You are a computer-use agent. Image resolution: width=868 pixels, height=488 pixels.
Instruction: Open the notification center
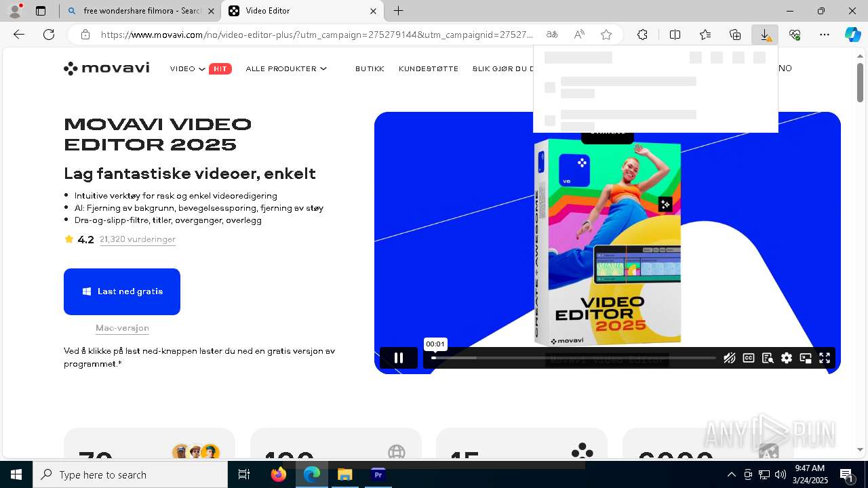pyautogui.click(x=846, y=474)
